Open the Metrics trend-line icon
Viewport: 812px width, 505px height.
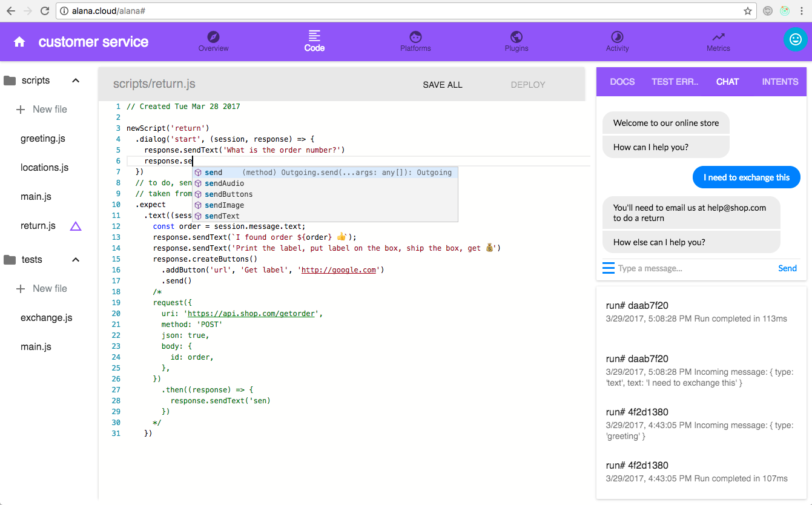[x=718, y=36]
